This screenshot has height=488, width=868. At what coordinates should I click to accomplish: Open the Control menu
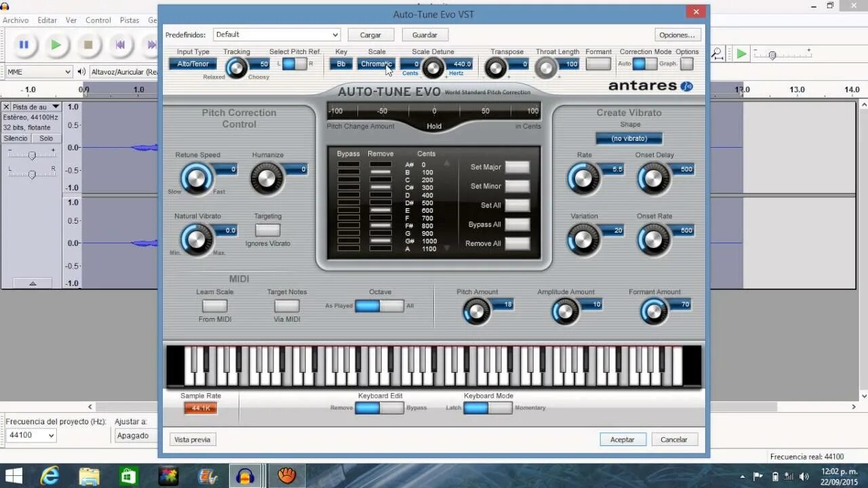point(98,20)
